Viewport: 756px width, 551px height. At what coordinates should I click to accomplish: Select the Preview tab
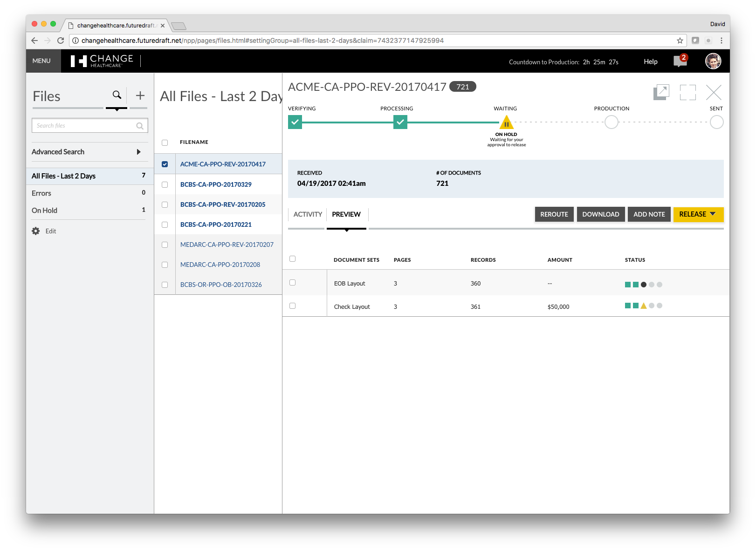click(346, 214)
